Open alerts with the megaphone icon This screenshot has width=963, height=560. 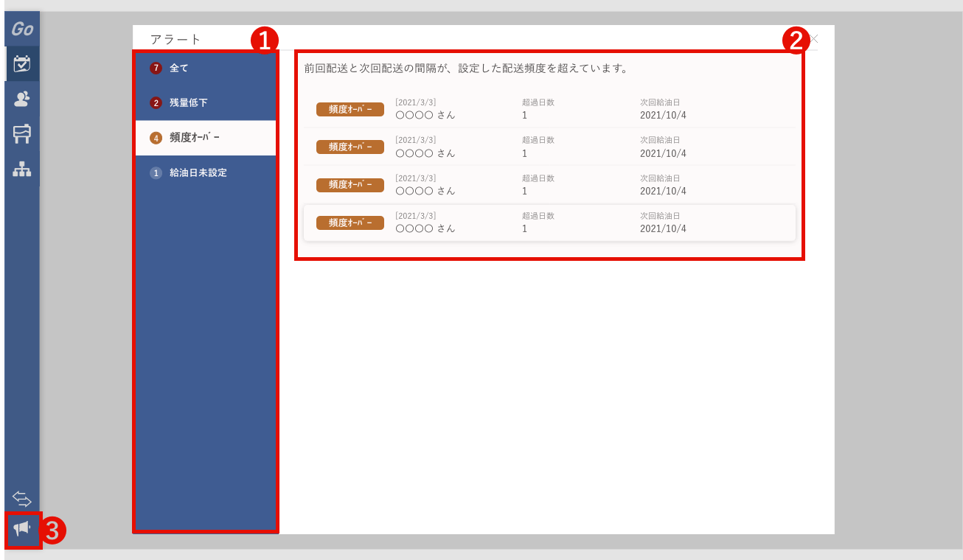(x=22, y=528)
